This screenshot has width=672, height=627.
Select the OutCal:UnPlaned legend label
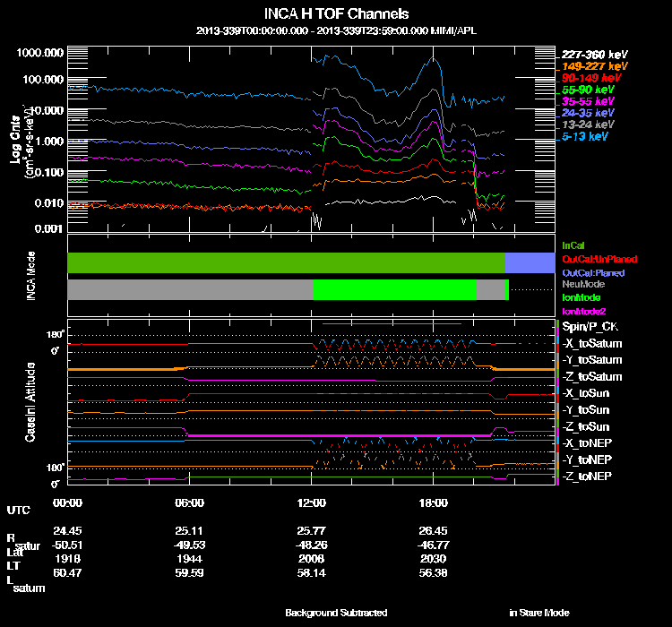click(x=593, y=258)
